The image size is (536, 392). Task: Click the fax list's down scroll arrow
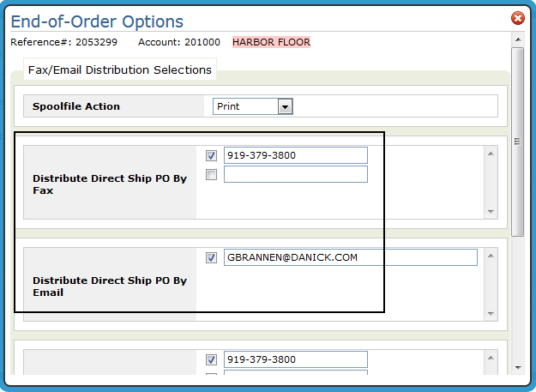(x=491, y=212)
